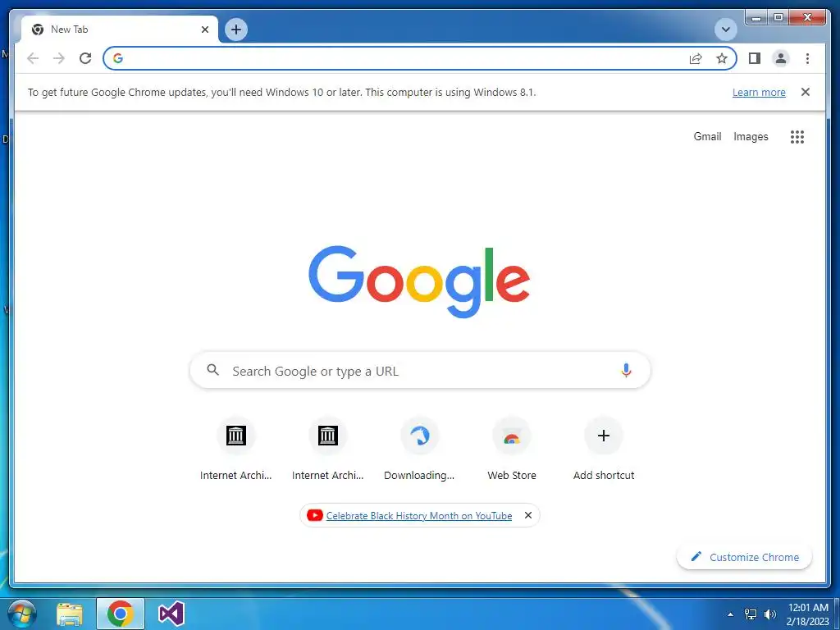Launch Visual Studio from taskbar
This screenshot has height=630, width=840.
click(x=171, y=614)
